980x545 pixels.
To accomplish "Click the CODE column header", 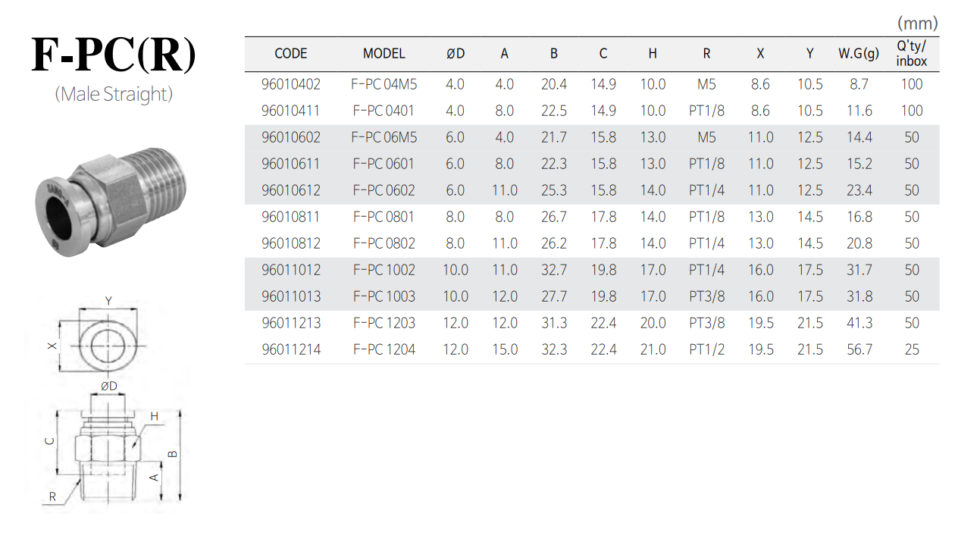I will coord(291,54).
